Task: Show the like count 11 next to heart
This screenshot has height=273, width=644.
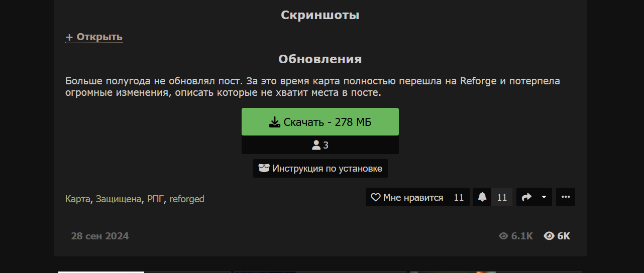Action: (x=459, y=197)
